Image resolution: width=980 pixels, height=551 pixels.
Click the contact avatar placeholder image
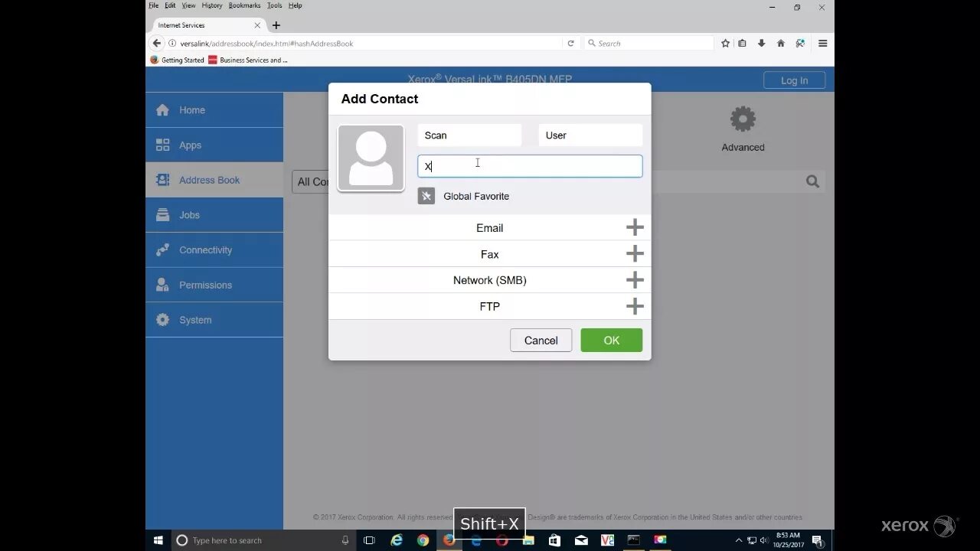coord(371,158)
